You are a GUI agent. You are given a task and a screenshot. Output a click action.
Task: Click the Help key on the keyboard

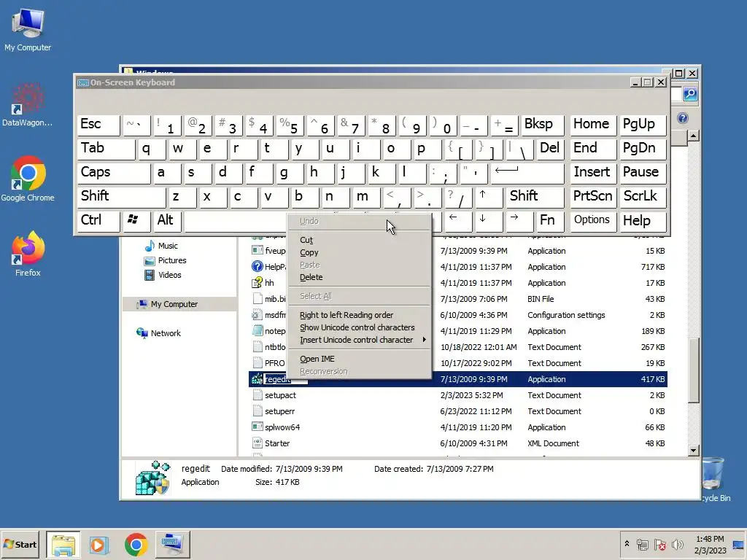(643, 221)
